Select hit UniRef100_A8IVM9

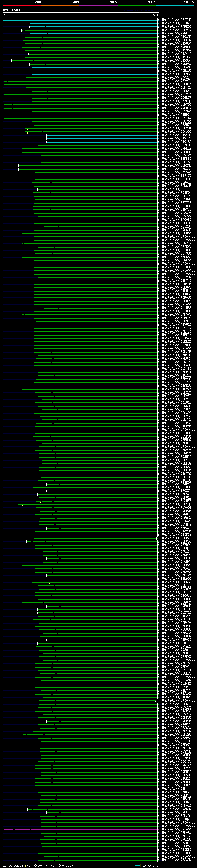177,20
